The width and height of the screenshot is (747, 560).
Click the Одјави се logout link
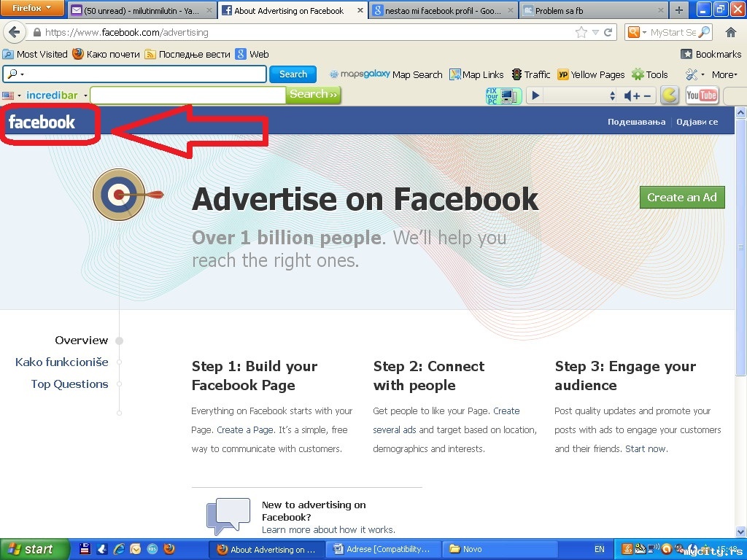[697, 122]
